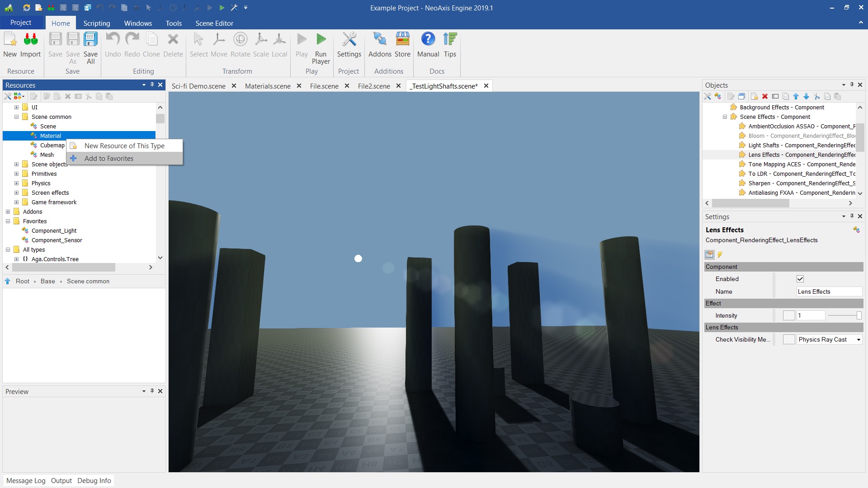Screen dimensions: 868x488
Task: Expand the Primitives folder in Resources
Action: (x=17, y=174)
